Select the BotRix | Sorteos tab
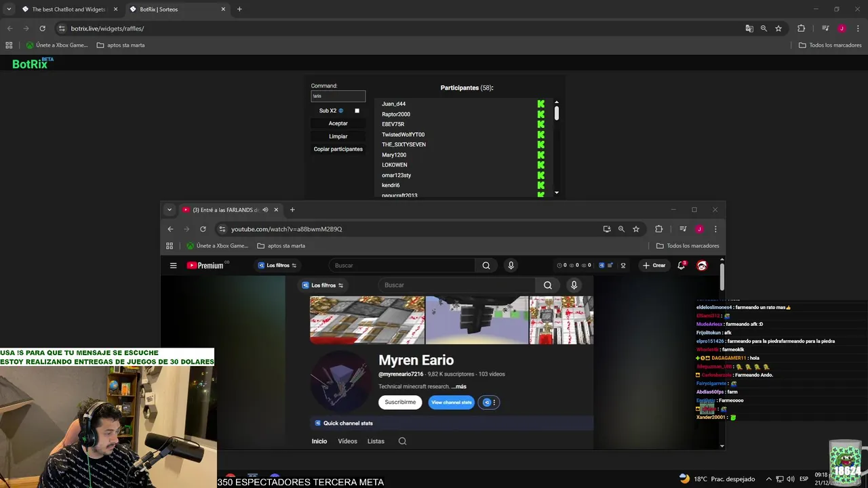 178,9
